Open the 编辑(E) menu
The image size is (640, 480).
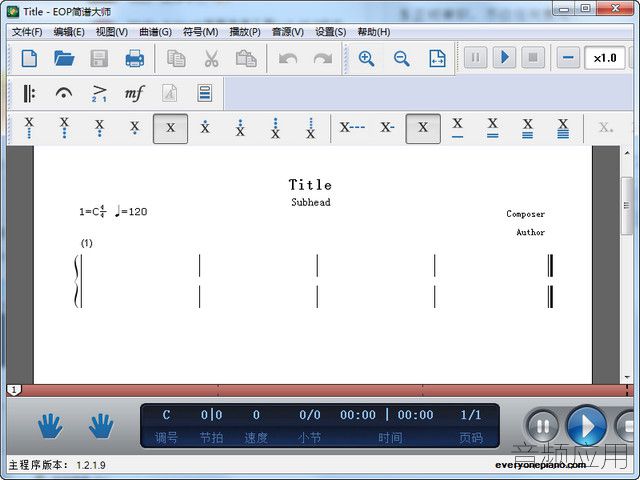point(69,32)
